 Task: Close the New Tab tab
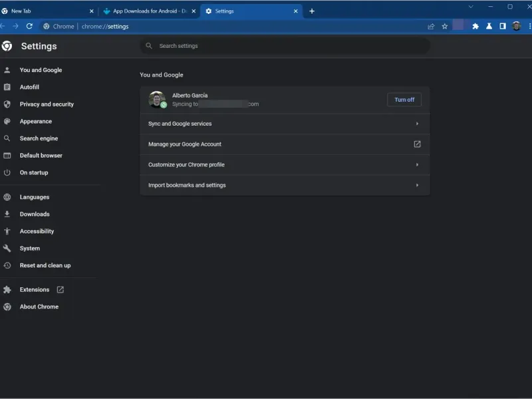click(91, 11)
